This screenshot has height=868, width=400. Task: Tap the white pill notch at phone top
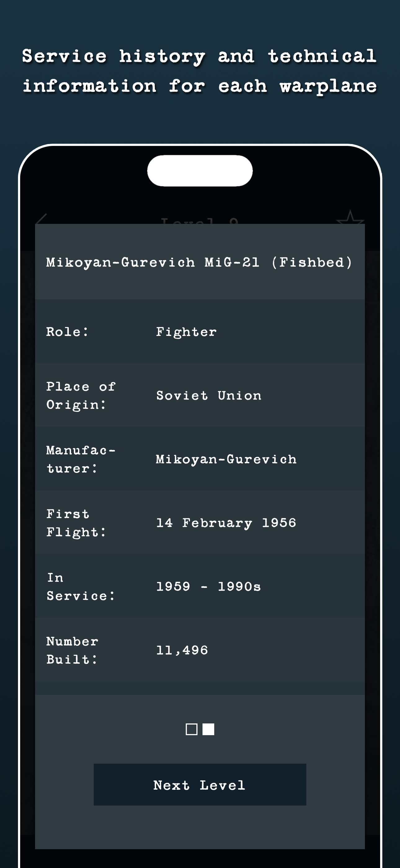point(200,170)
